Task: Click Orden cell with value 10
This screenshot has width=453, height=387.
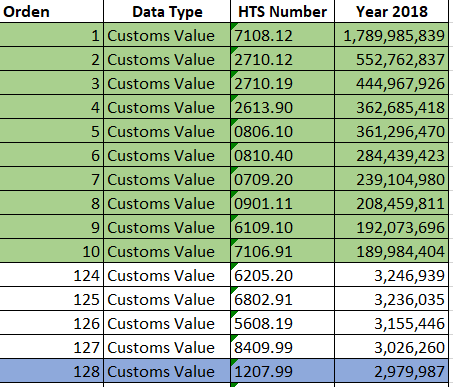Action: [x=51, y=251]
